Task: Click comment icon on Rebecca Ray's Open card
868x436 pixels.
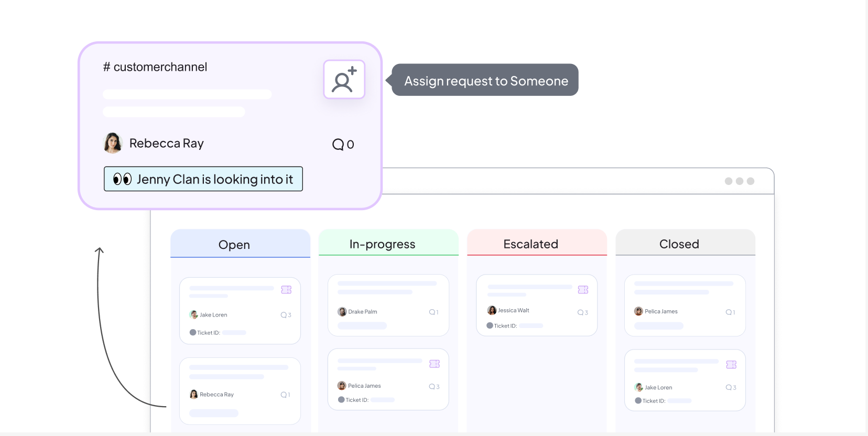Action: click(x=284, y=395)
